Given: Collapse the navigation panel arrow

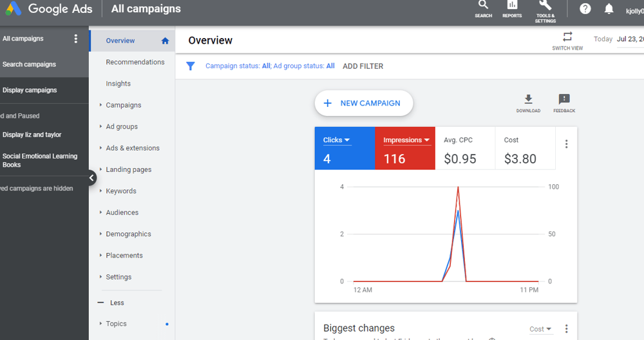Looking at the screenshot, I should pyautogui.click(x=92, y=178).
